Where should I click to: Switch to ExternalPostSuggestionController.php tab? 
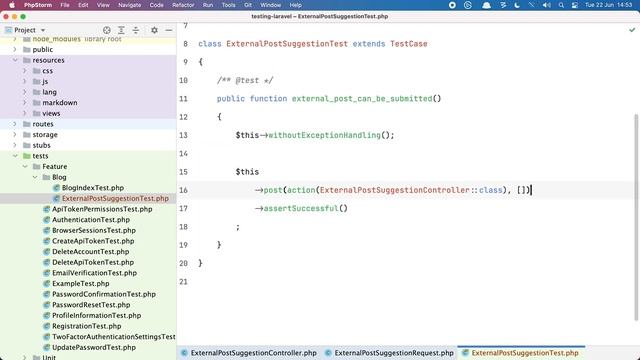coord(249,353)
